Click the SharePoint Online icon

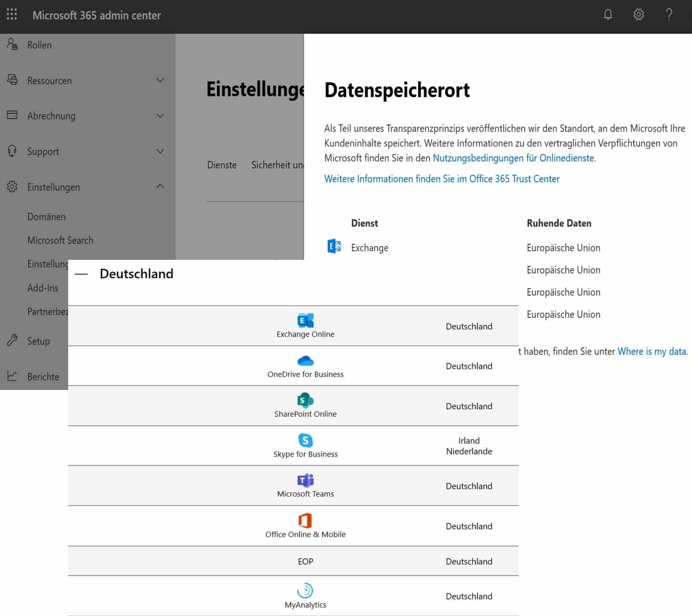click(x=306, y=400)
